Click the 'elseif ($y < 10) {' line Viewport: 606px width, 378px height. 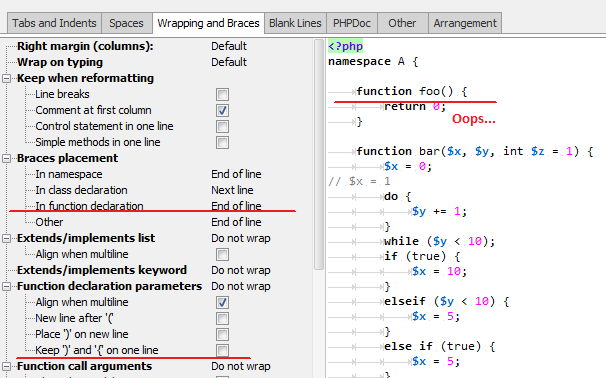tap(446, 301)
